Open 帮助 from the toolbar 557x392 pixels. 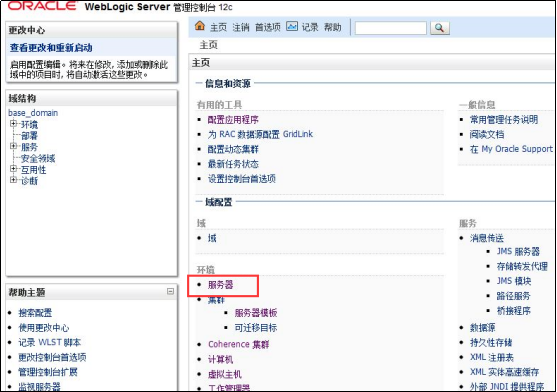click(332, 27)
